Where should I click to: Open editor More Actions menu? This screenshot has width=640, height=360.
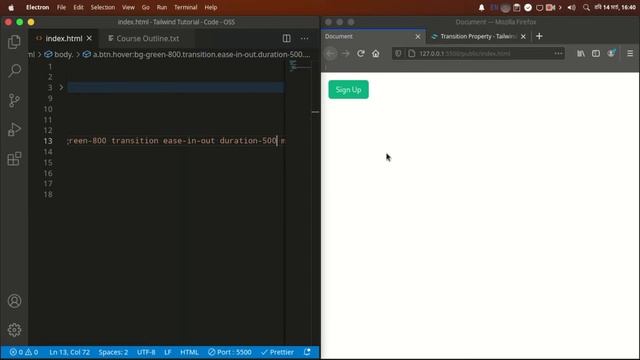point(304,38)
